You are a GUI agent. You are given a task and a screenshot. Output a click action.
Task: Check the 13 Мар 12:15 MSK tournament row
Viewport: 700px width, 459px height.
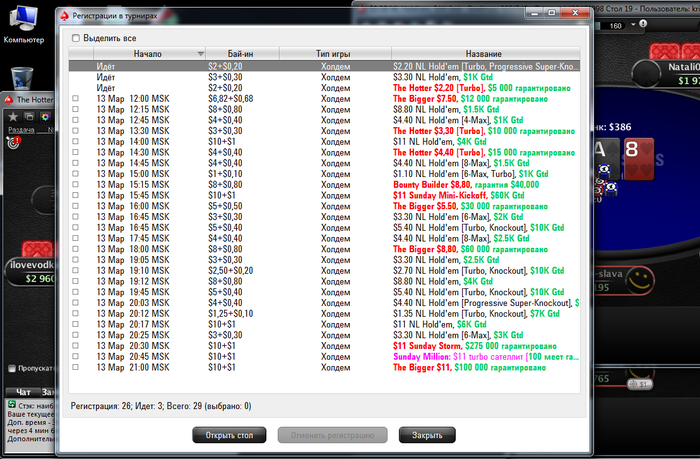[x=75, y=109]
